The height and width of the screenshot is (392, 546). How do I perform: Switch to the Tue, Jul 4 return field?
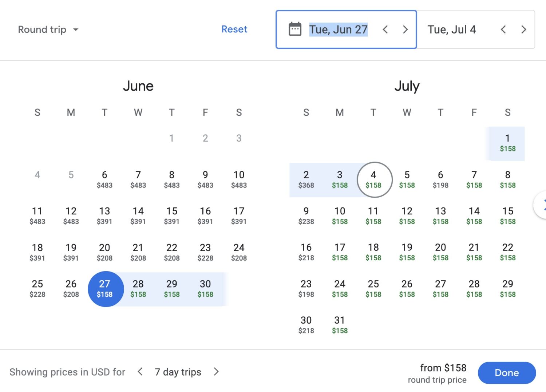[x=452, y=29]
